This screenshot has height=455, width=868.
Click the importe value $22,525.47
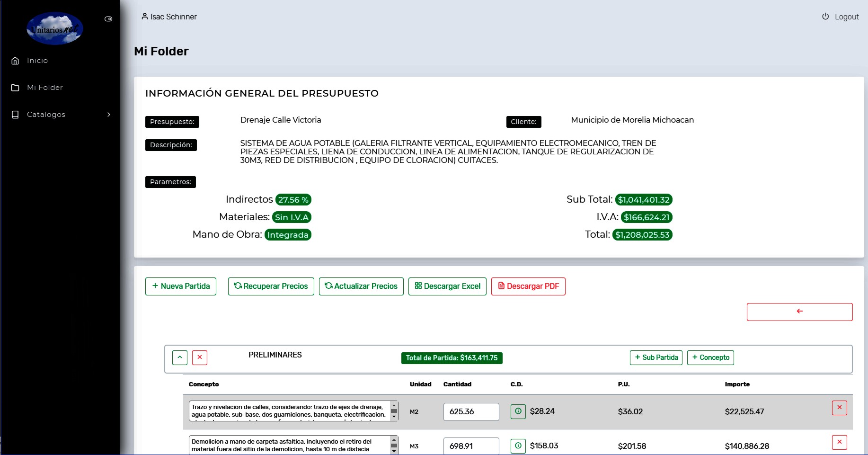(744, 412)
